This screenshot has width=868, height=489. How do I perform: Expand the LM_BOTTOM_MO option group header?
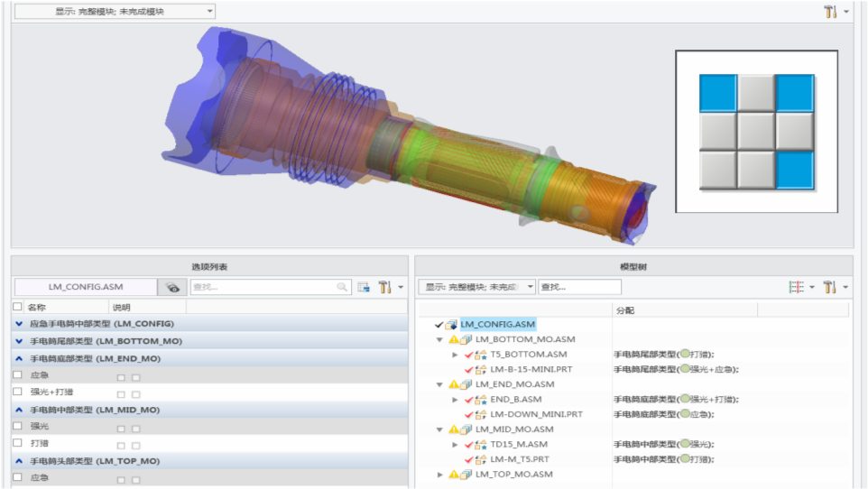tap(19, 341)
